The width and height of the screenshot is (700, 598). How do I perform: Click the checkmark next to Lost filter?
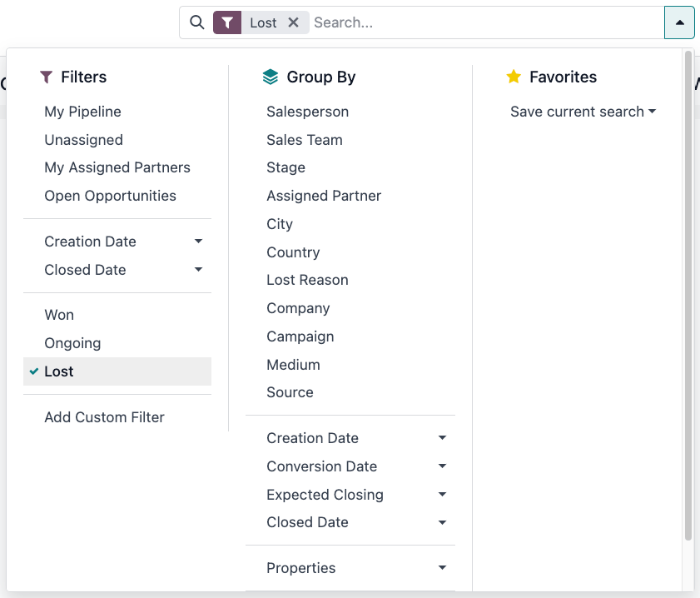[34, 371]
